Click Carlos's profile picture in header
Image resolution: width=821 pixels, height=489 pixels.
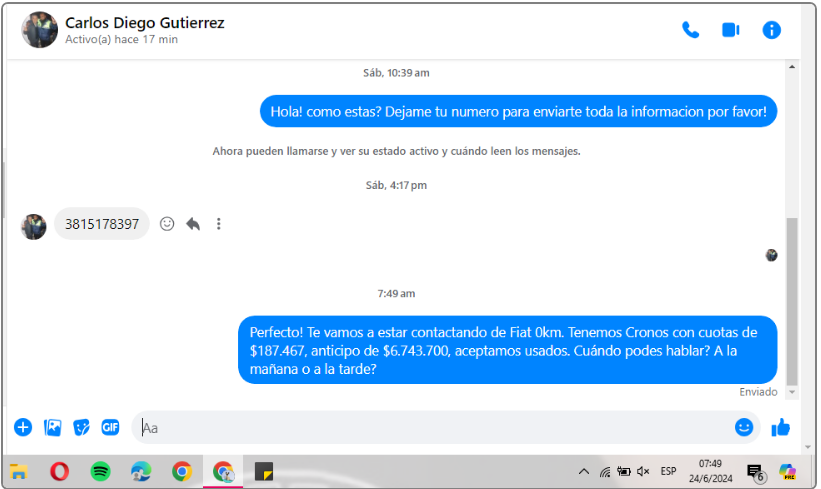point(39,30)
